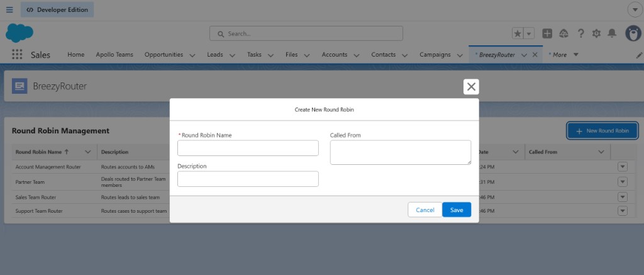This screenshot has width=644, height=275.
Task: Open the Apollo Teams tab
Action: click(x=114, y=55)
